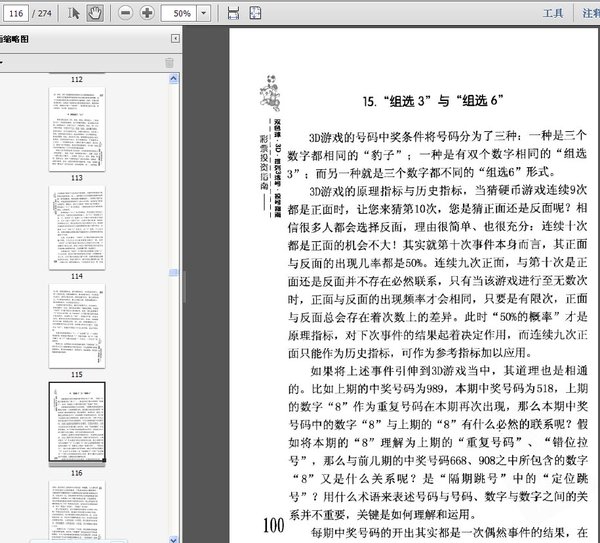
Task: Select the arrow selection tool
Action: click(74, 13)
